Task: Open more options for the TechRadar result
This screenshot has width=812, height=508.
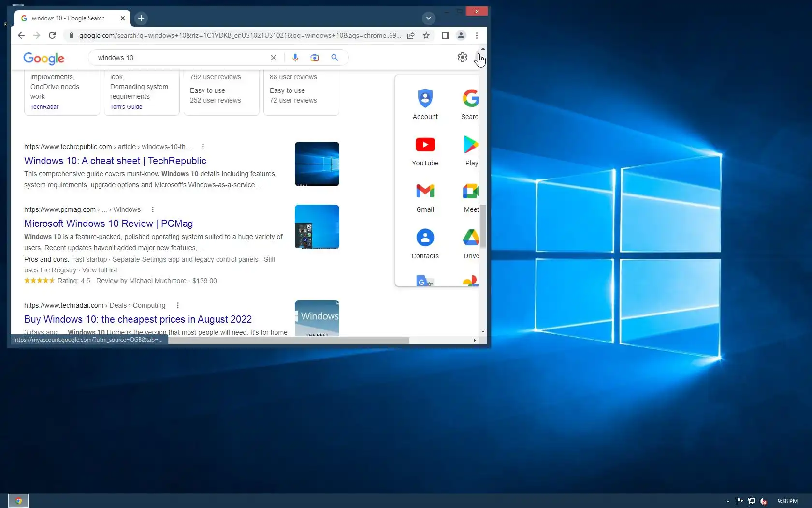Action: point(178,305)
